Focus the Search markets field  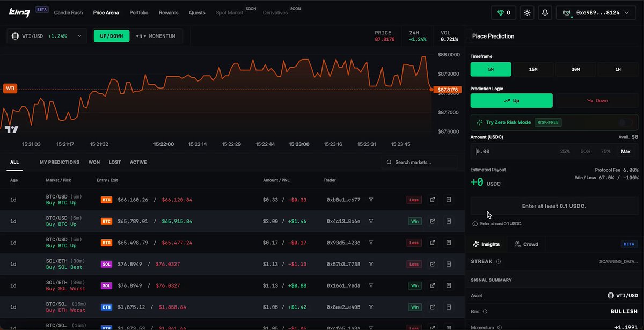(x=419, y=162)
